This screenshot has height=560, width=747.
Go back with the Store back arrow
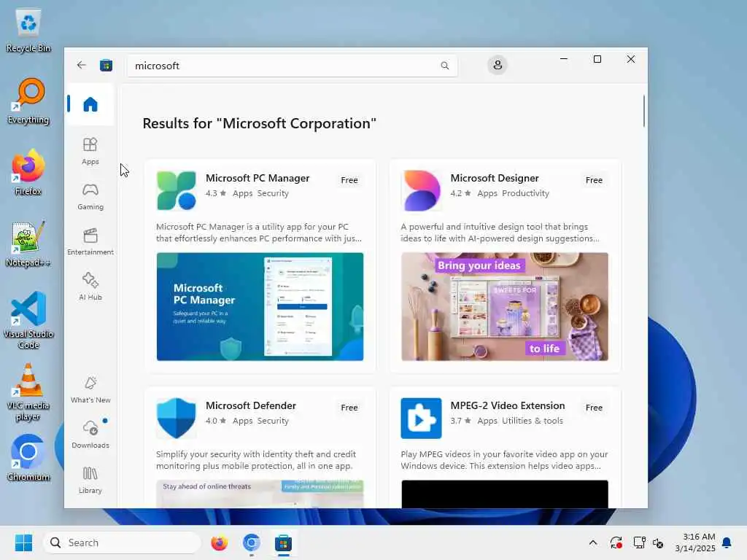pyautogui.click(x=82, y=65)
